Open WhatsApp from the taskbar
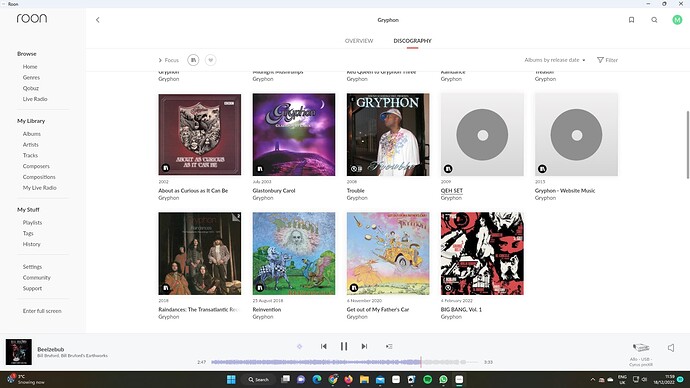The image size is (690, 388). click(443, 380)
